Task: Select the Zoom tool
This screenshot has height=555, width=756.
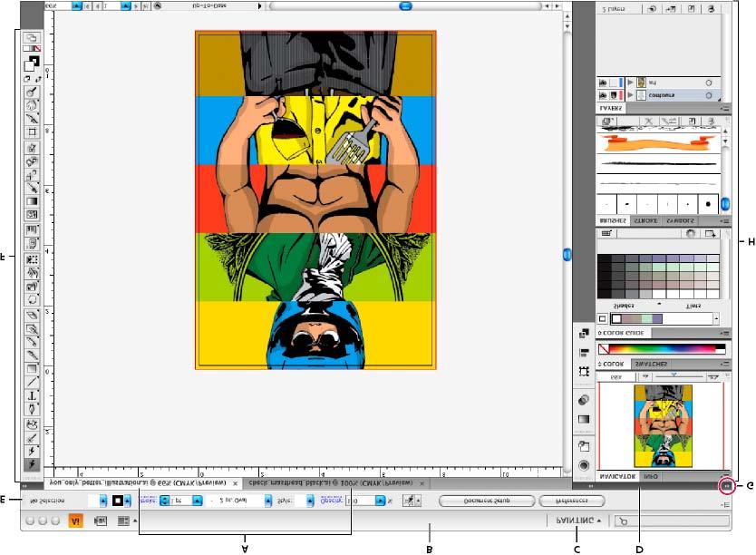Action: [32, 92]
